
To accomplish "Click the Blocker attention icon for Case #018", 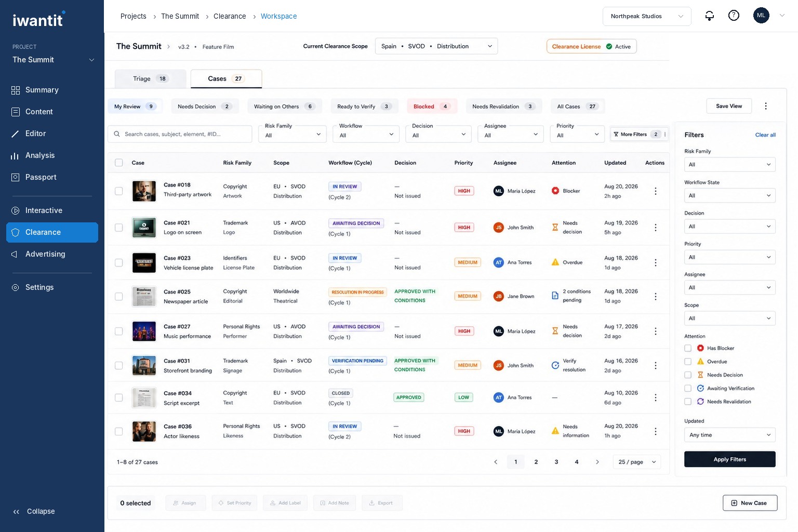I will pyautogui.click(x=555, y=191).
